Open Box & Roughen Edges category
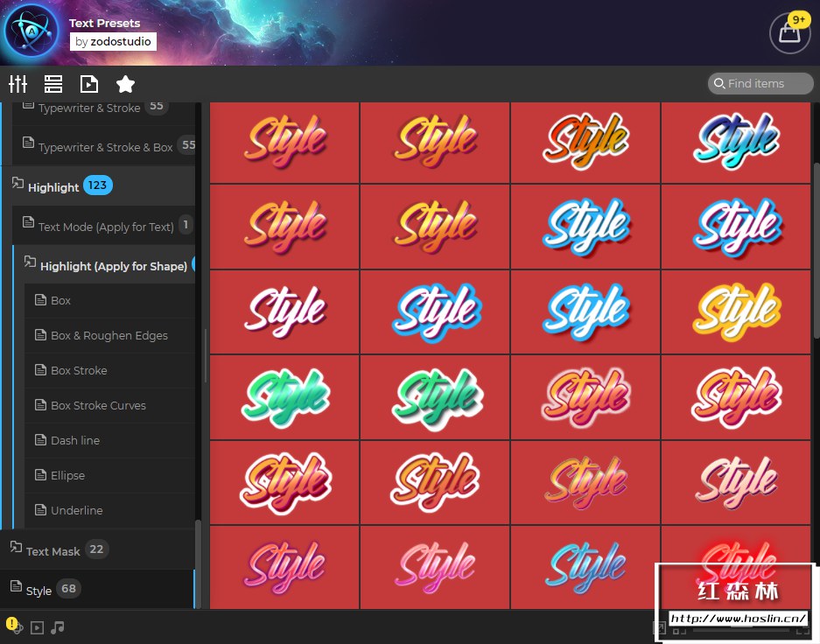 click(109, 335)
